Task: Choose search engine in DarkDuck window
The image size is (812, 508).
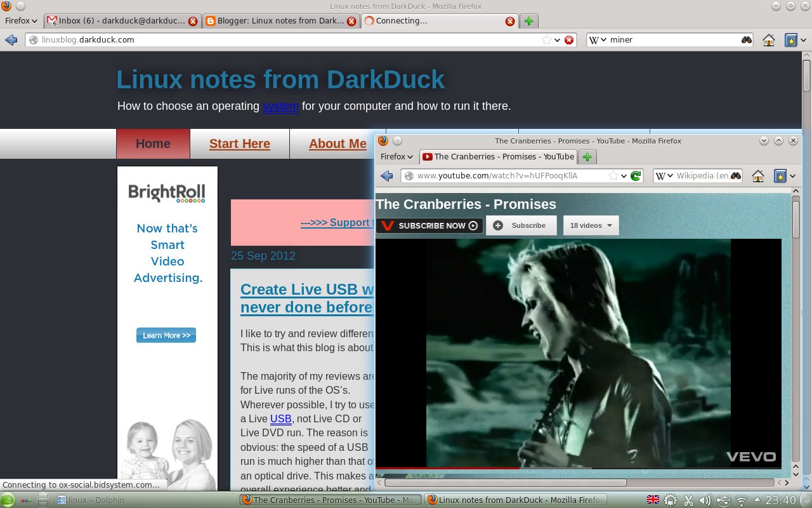Action: 598,40
